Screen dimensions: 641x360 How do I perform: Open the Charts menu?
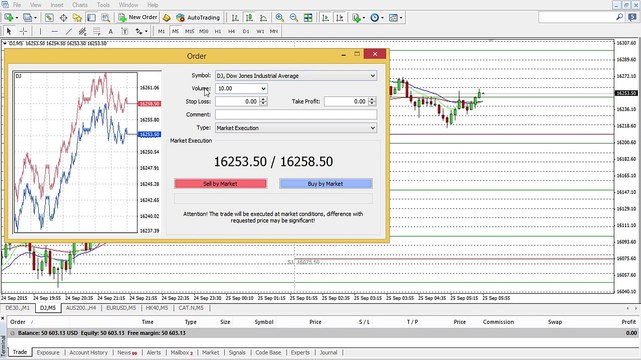coord(80,5)
